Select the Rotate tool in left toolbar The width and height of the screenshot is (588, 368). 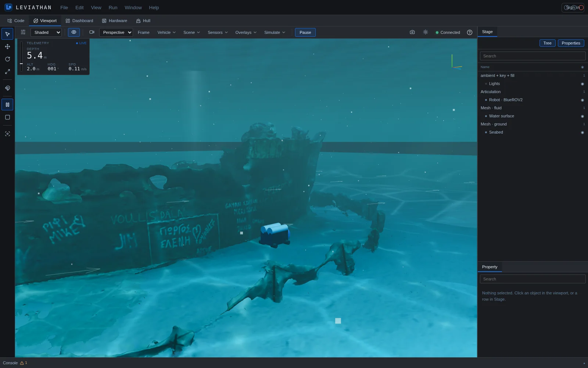pyautogui.click(x=7, y=59)
